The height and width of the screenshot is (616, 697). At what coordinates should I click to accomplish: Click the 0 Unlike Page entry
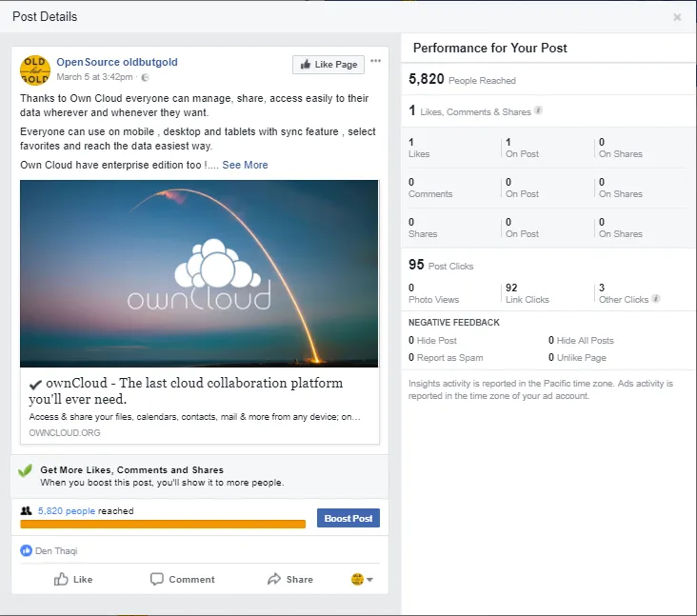click(x=577, y=357)
